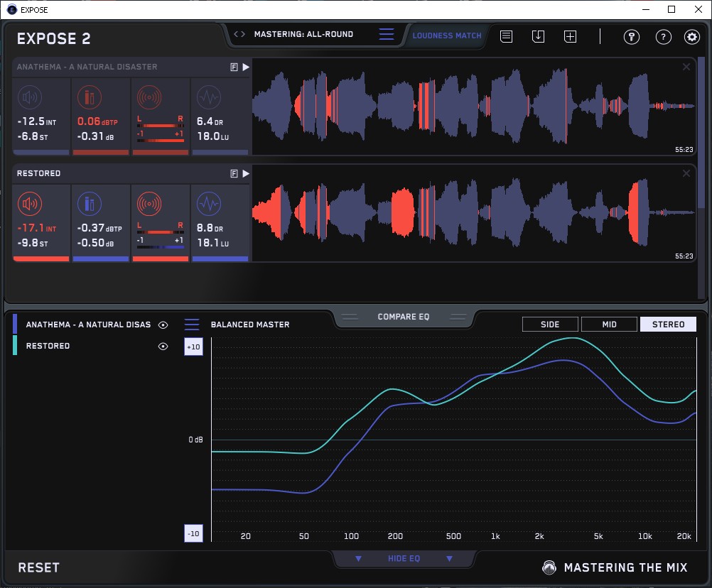
Task: Switch EQ view to Side
Action: click(550, 325)
